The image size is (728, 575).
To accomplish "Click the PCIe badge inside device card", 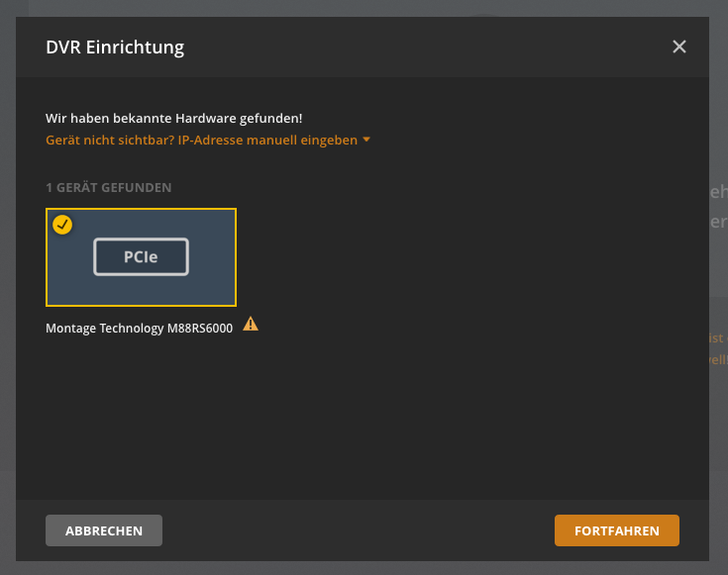I will pyautogui.click(x=141, y=256).
